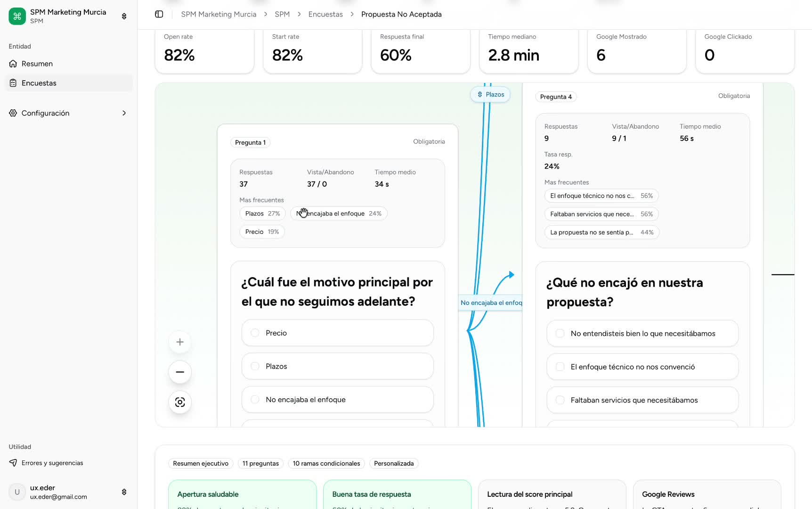The height and width of the screenshot is (509, 812).
Task: Click the ux.eder user avatar
Action: (x=17, y=492)
